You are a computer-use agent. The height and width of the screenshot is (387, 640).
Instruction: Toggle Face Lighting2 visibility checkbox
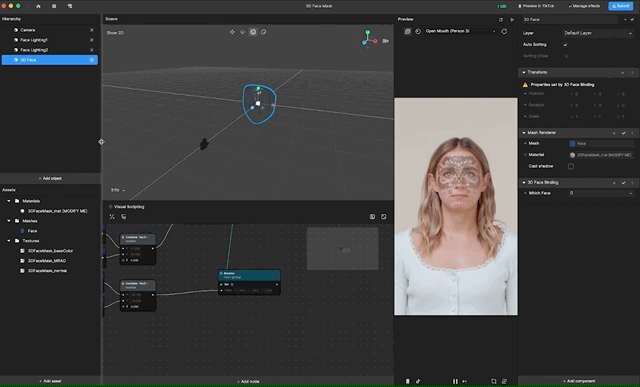91,50
